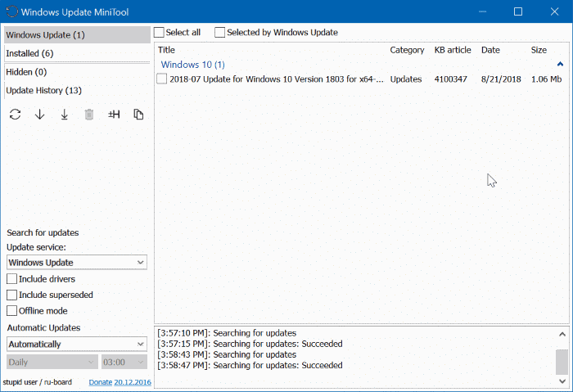The image size is (573, 392).
Task: Click the 3:58:47 PM Succeeded log line
Action: (250, 365)
